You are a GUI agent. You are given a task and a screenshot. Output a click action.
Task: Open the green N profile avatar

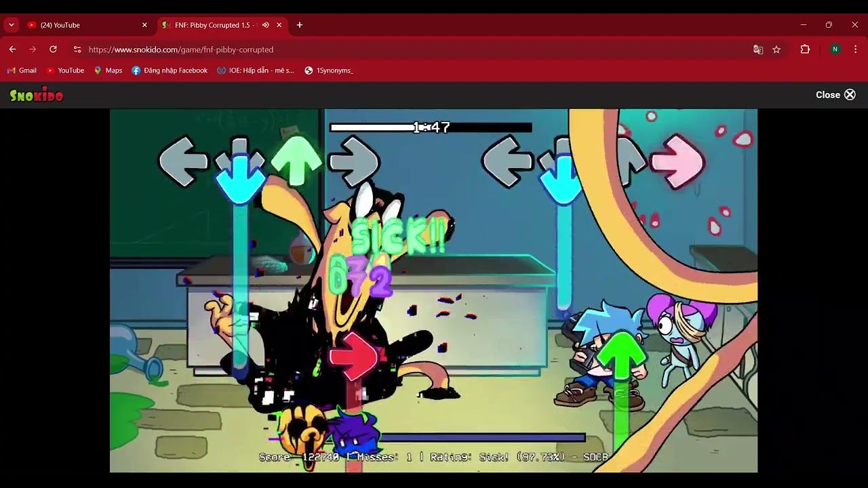(835, 49)
